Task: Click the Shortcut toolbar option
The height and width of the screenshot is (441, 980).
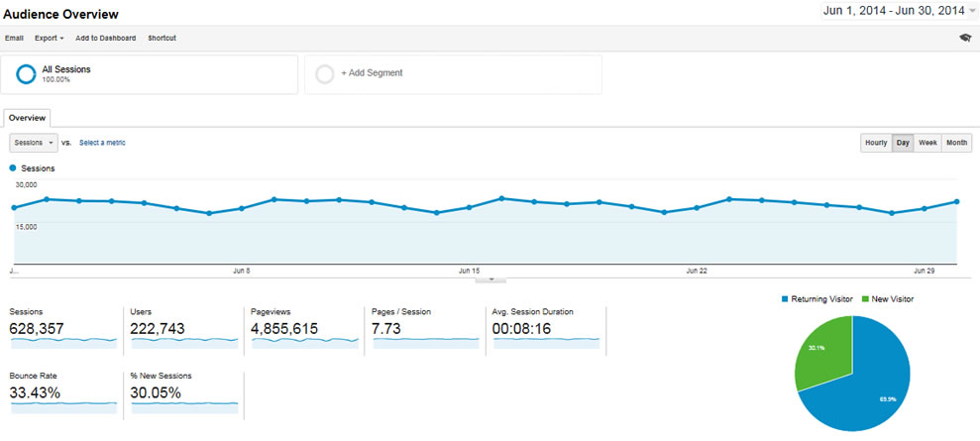Action: (x=162, y=38)
